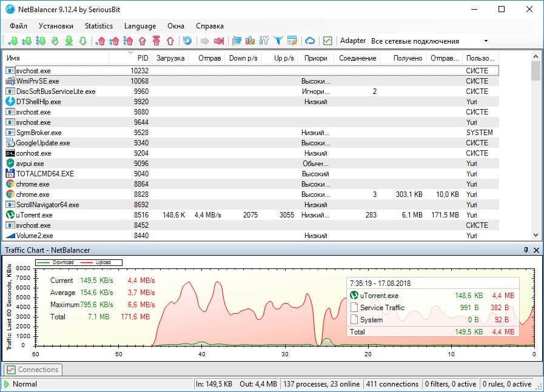Sort by the Up p/s column header
The image size is (544, 392).
point(280,58)
